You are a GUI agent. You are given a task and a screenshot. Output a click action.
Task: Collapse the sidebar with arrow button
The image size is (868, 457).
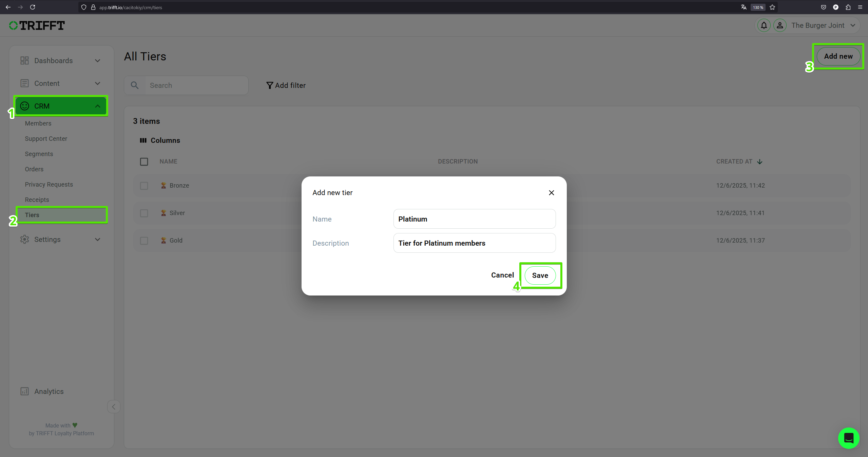[x=114, y=406]
